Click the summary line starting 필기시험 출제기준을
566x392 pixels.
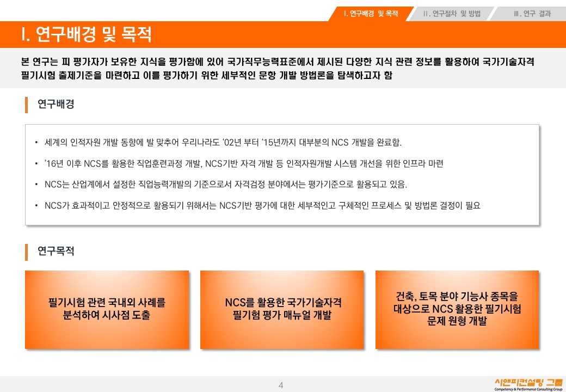pyautogui.click(x=206, y=76)
